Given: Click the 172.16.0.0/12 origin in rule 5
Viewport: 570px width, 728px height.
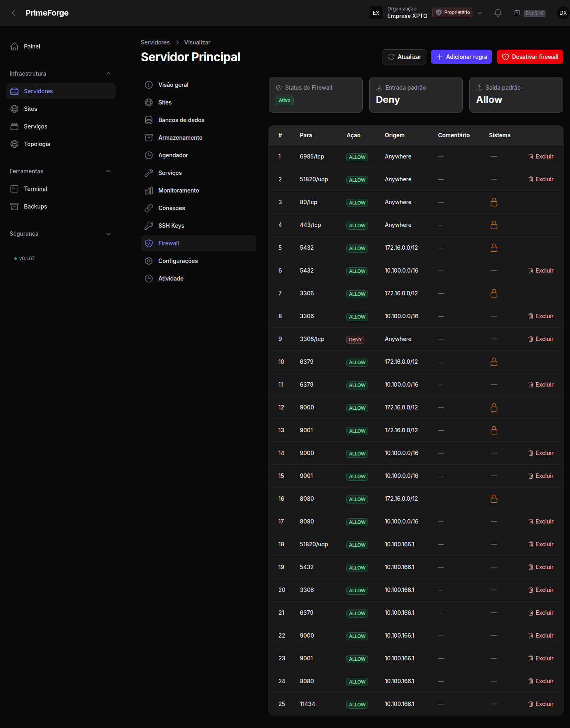Looking at the screenshot, I should [401, 248].
